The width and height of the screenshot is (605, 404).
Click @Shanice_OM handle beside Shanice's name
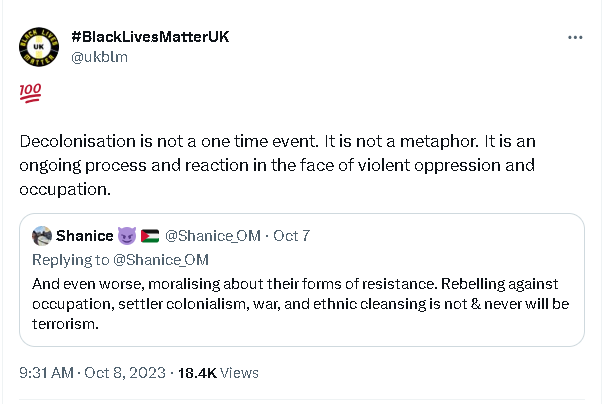point(210,236)
